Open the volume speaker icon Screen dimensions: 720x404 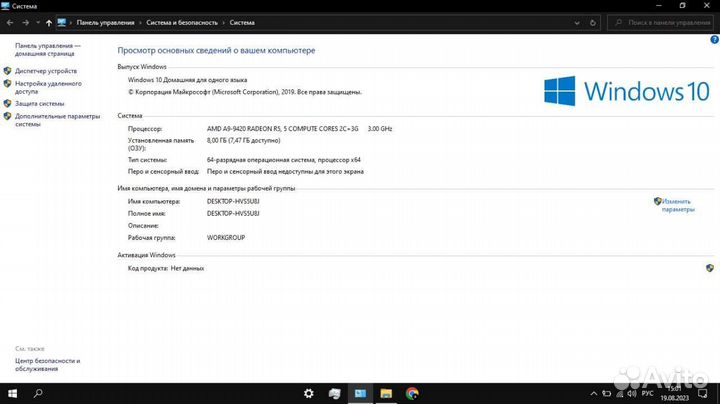click(x=632, y=393)
